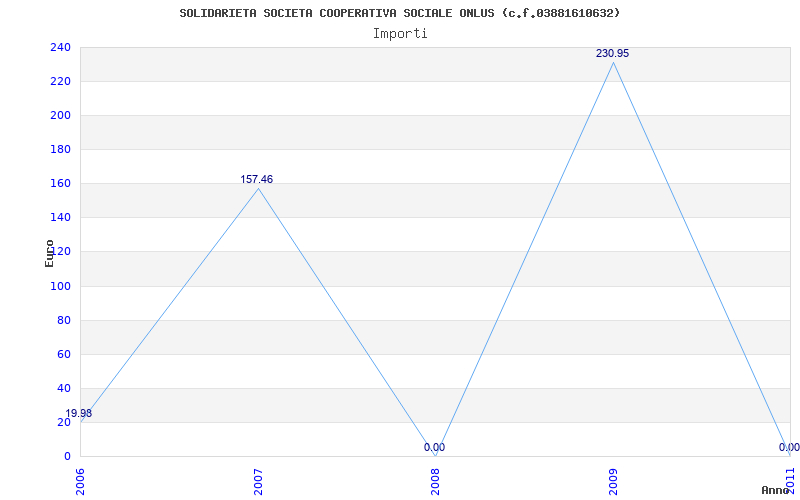The width and height of the screenshot is (800, 500).
Task: Click the SOLIDARIETA SOCIETA COOPERATIVA chart title
Action: (400, 13)
